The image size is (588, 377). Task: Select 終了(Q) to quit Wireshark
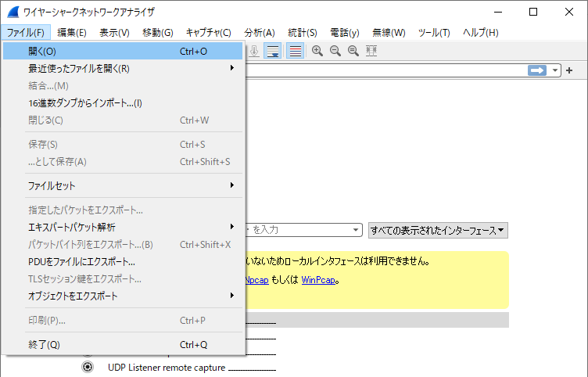point(123,344)
